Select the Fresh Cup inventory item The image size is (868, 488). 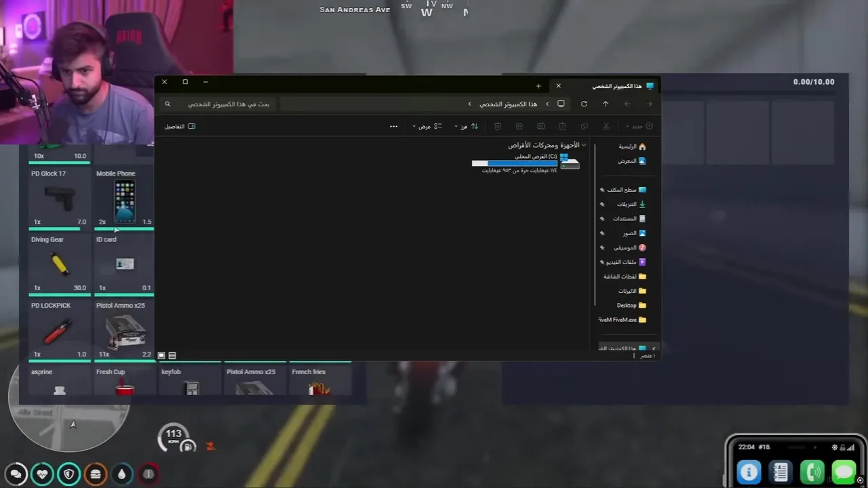124,381
